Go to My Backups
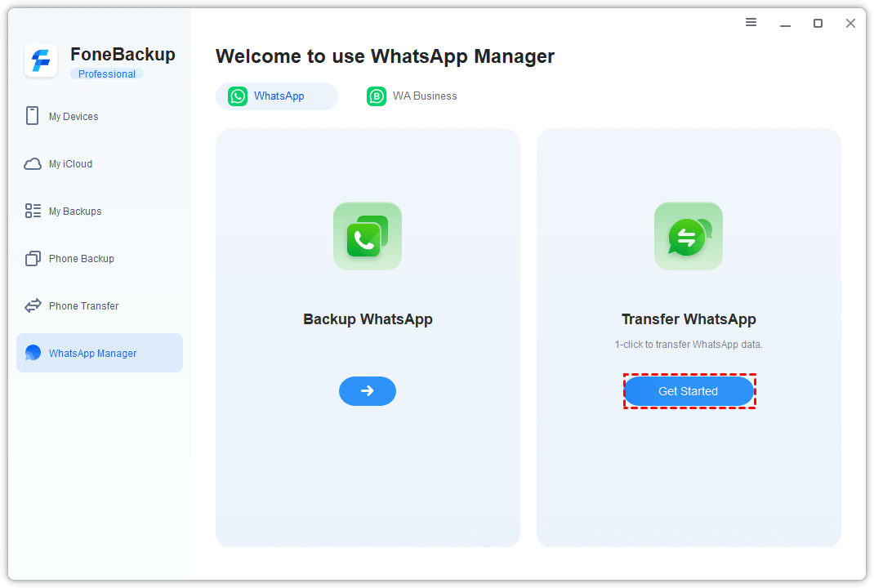874x588 pixels. [x=99, y=212]
